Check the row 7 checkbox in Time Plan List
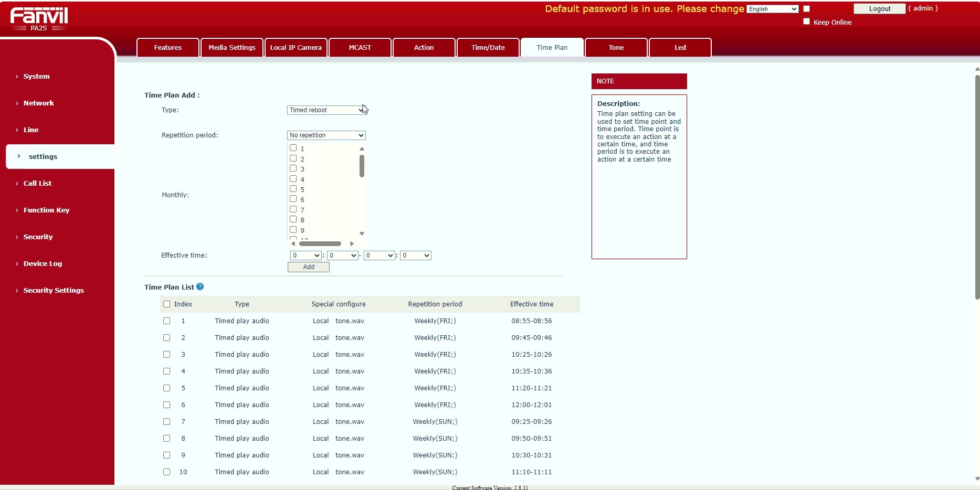This screenshot has height=490, width=980. [166, 421]
